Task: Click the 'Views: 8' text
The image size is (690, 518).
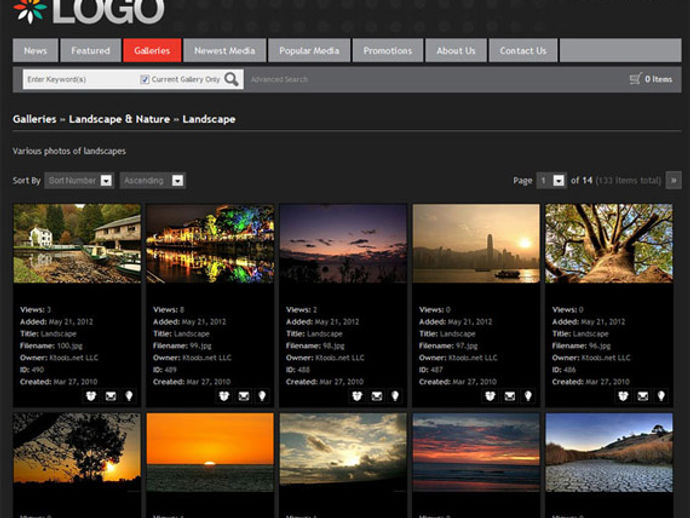Action: pos(169,310)
